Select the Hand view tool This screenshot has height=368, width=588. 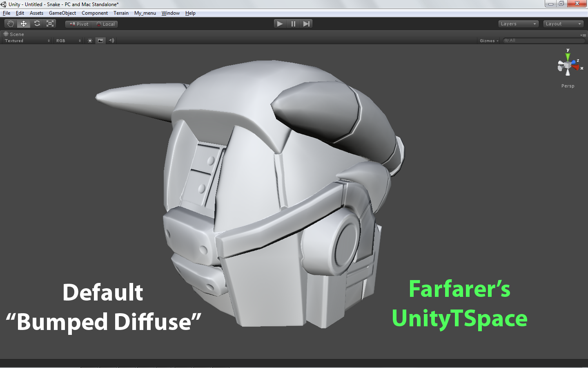coord(11,24)
